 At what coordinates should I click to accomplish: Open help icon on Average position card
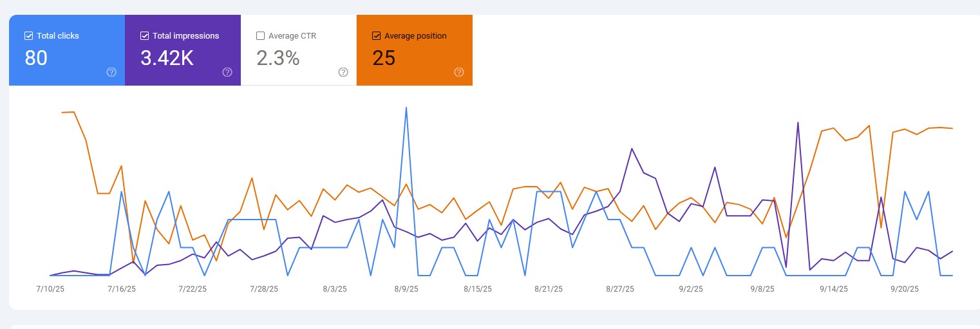pyautogui.click(x=459, y=72)
